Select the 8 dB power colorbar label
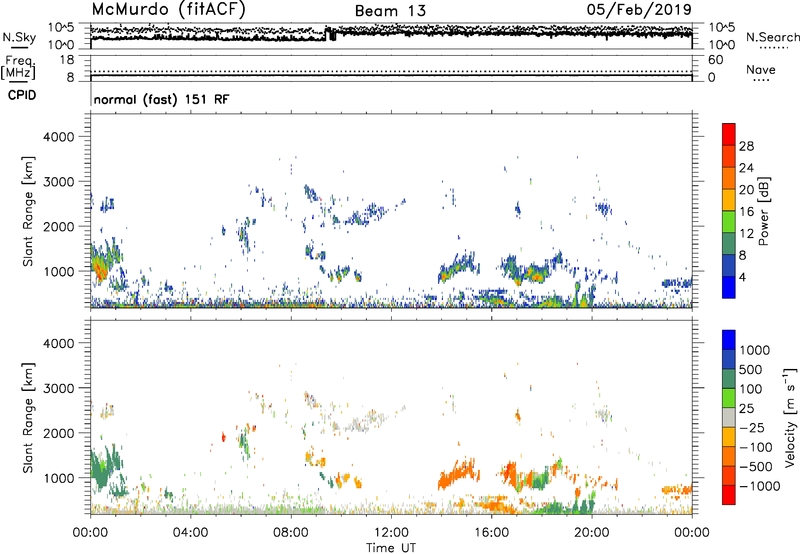This screenshot has width=800, height=554. click(x=743, y=256)
